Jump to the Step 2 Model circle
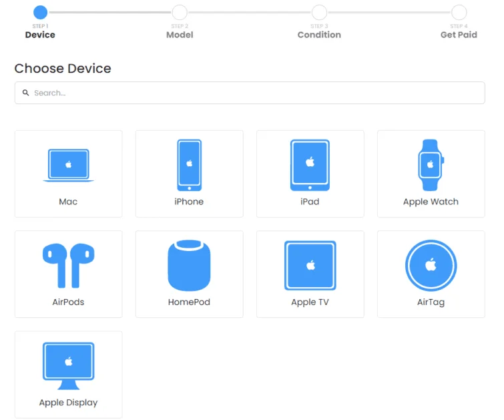This screenshot has width=504, height=420. (180, 12)
